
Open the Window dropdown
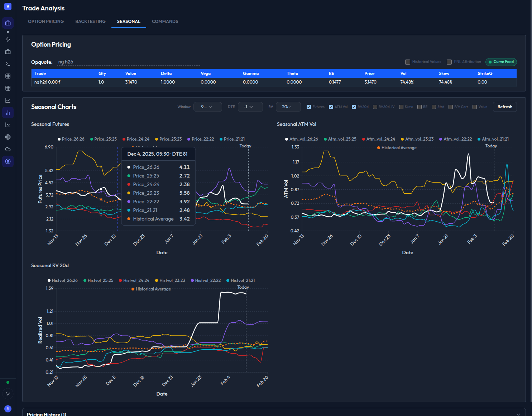[207, 107]
